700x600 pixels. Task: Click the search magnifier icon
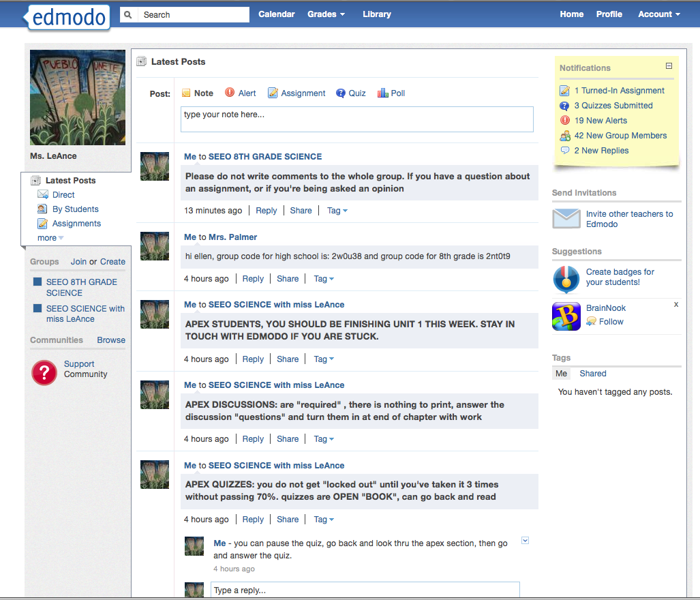tap(127, 14)
